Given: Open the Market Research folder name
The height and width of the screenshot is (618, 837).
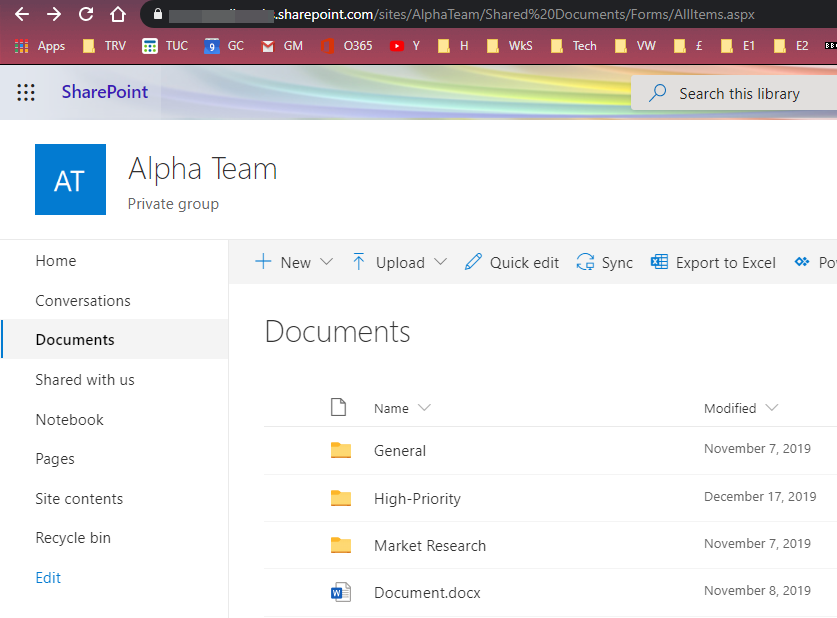Looking at the screenshot, I should click(430, 545).
